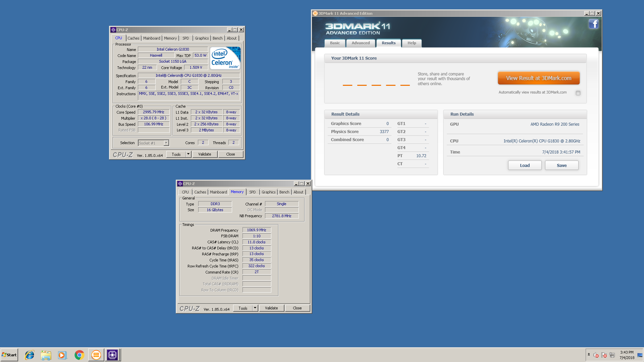Click the Physics Score value 3377

(384, 132)
